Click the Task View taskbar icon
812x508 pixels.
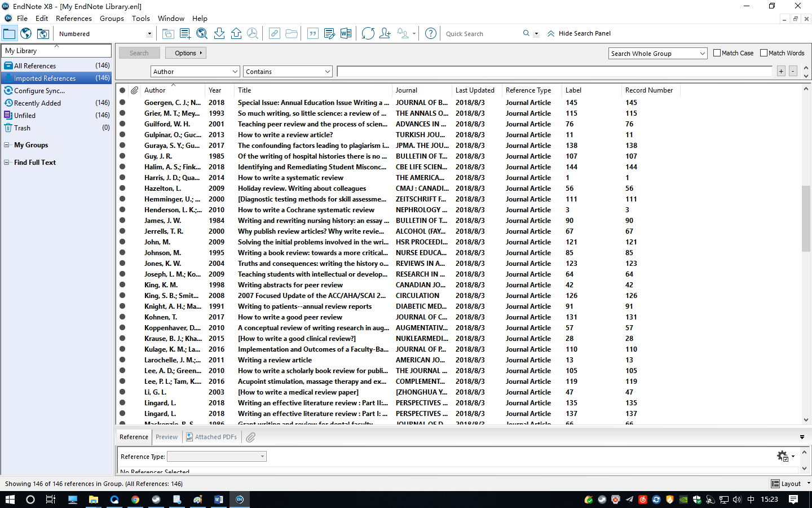coord(51,500)
